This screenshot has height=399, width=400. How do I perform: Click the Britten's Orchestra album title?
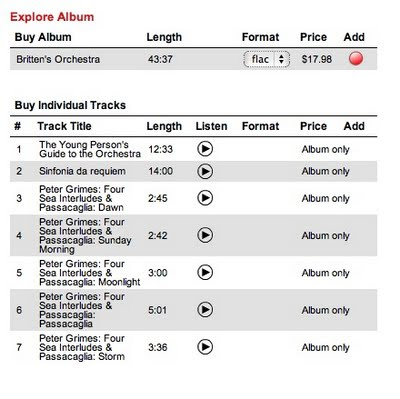58,59
